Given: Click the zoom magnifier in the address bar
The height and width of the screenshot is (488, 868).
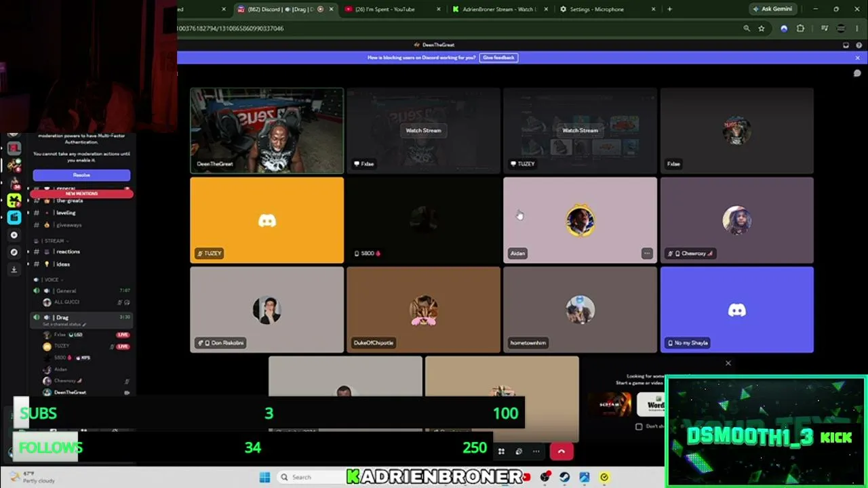Looking at the screenshot, I should point(747,28).
